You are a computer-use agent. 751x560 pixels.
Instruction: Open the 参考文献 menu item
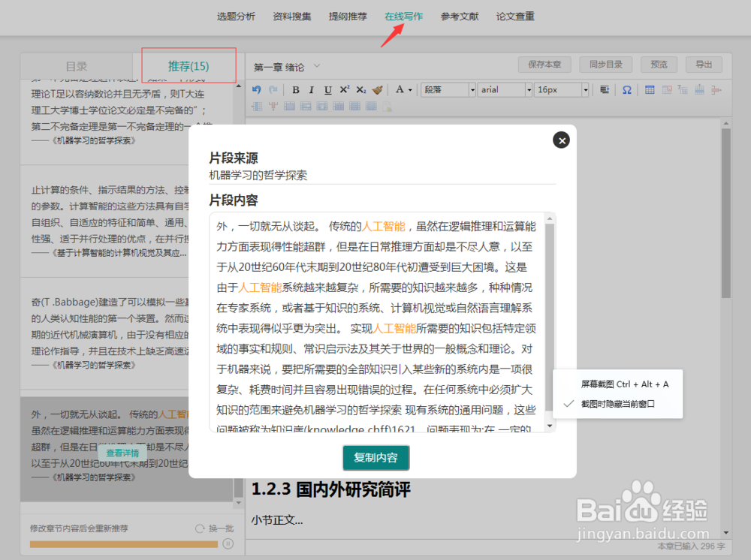[460, 15]
